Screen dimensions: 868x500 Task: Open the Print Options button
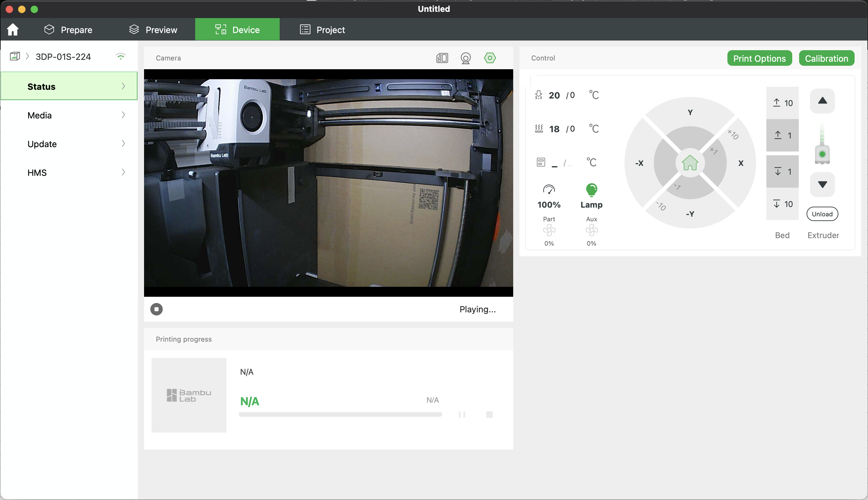(759, 58)
